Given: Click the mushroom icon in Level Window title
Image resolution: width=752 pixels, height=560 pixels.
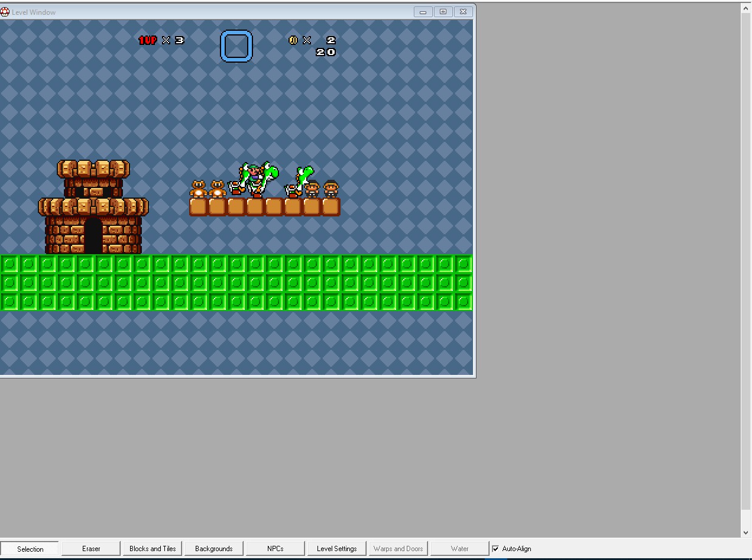Looking at the screenshot, I should click(x=5, y=12).
